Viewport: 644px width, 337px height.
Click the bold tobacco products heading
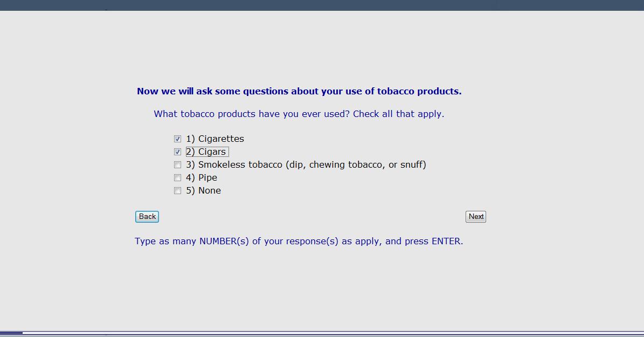299,91
